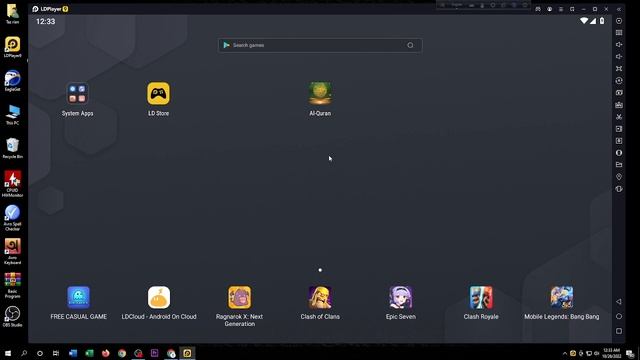Select This PC desktop icon
This screenshot has width=640, height=360.
[13, 115]
